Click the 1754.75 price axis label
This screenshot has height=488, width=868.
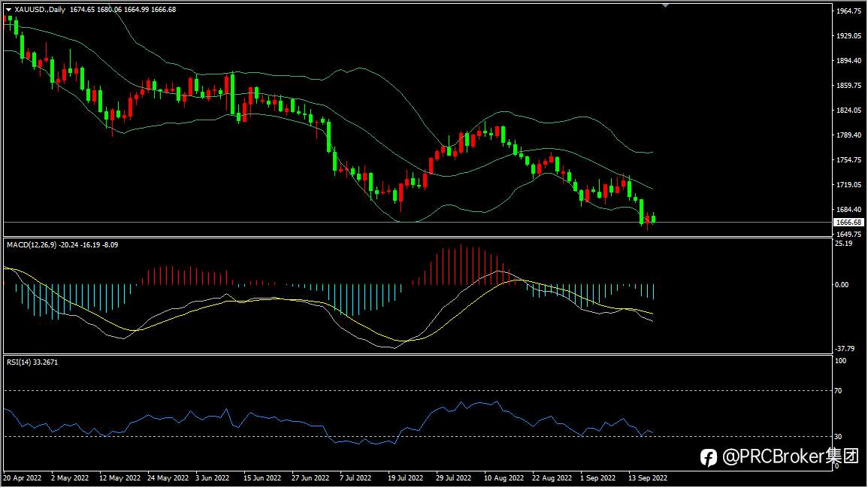(848, 160)
